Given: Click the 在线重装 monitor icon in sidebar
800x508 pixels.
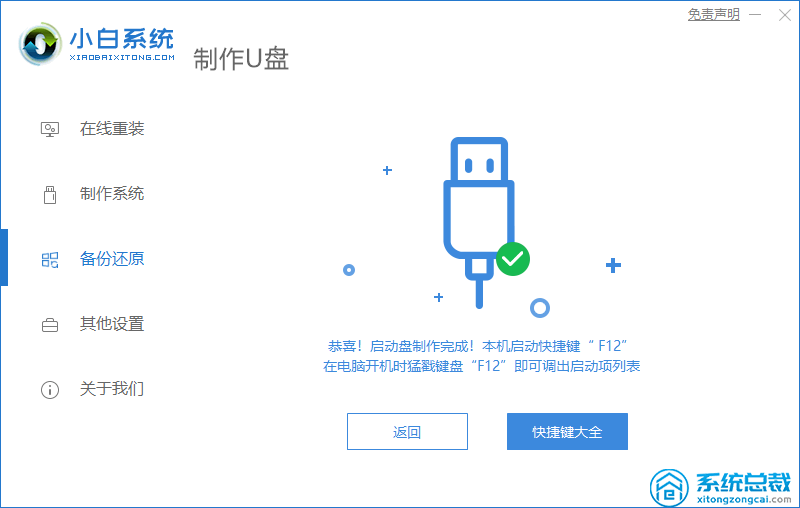Looking at the screenshot, I should pos(49,129).
